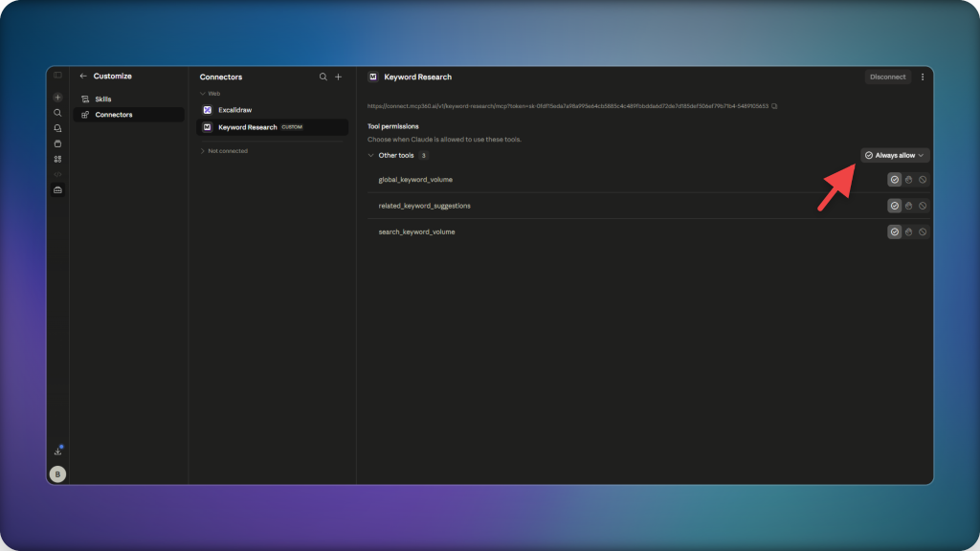Viewport: 980px width, 551px height.
Task: Click the Customize heading text
Action: pyautogui.click(x=113, y=77)
